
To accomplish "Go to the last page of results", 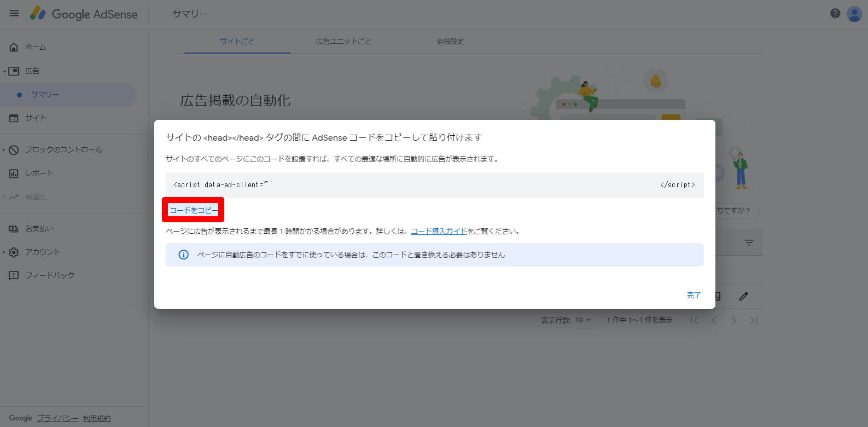I will [753, 320].
